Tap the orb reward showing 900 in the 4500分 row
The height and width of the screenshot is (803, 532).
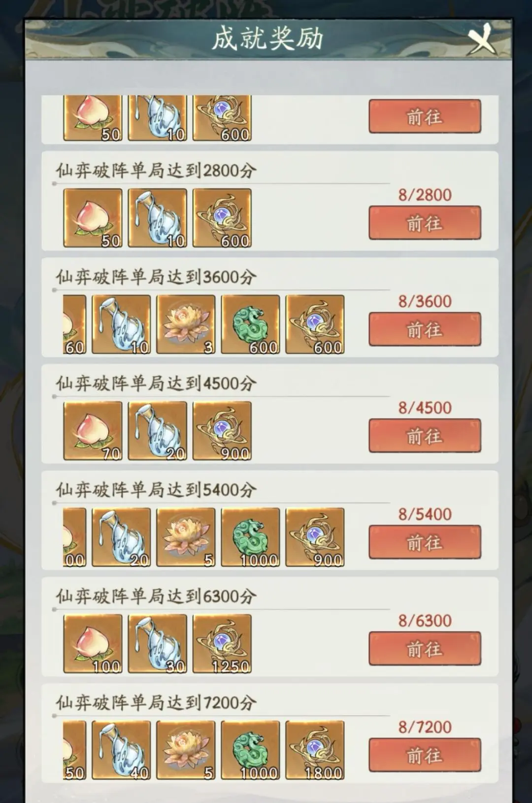click(x=222, y=431)
